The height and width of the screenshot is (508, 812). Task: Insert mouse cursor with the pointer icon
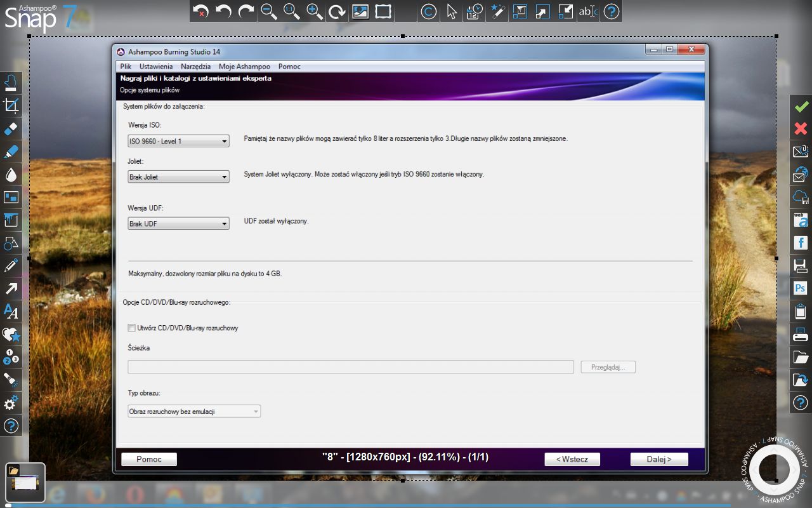tap(452, 11)
